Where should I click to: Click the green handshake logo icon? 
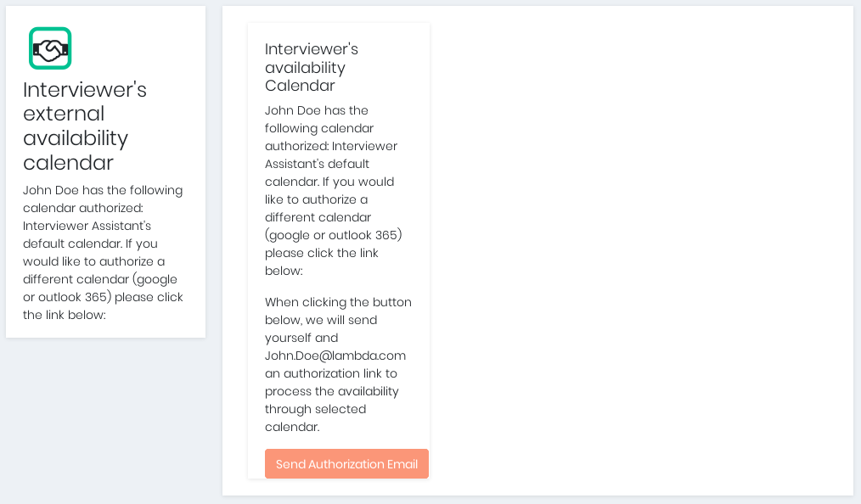[x=50, y=48]
